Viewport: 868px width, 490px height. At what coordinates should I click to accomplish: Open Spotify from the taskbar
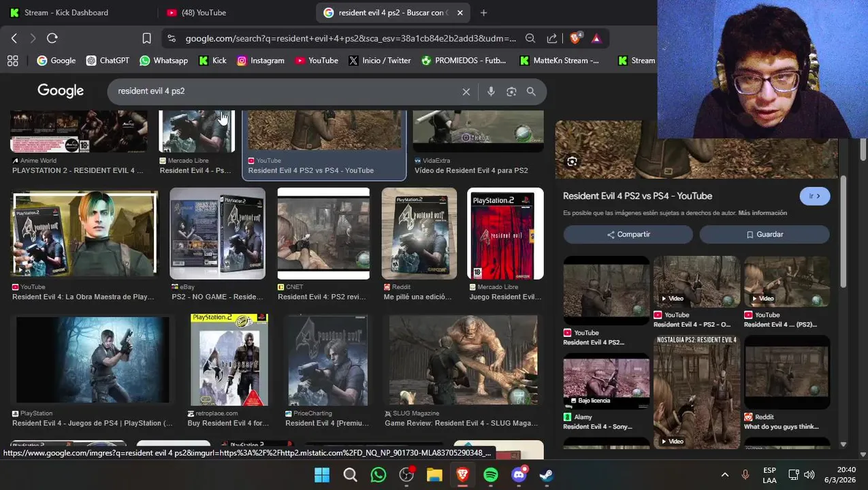pos(490,474)
